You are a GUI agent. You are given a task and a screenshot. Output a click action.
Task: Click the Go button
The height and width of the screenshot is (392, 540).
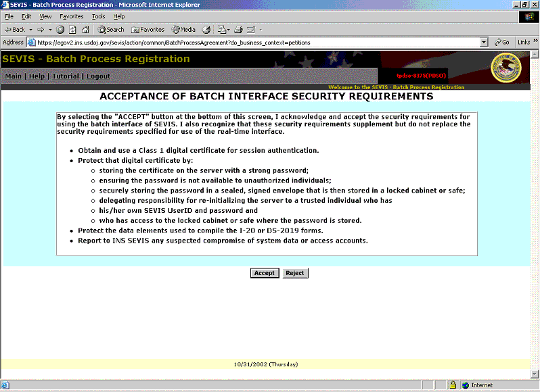pyautogui.click(x=502, y=43)
